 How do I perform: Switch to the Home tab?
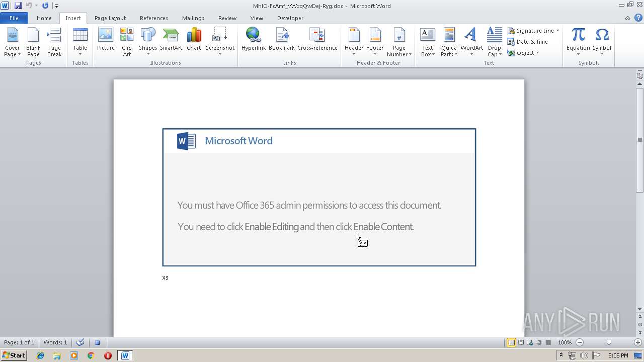(x=44, y=18)
